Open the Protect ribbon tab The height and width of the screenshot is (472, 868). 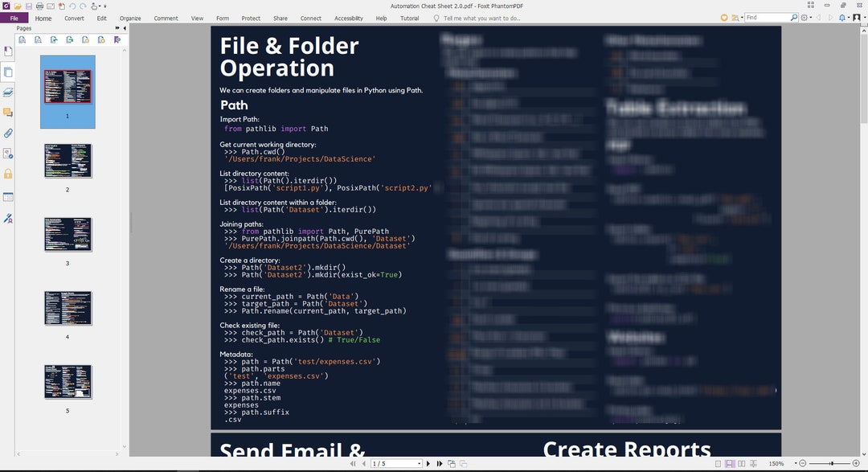(x=251, y=18)
